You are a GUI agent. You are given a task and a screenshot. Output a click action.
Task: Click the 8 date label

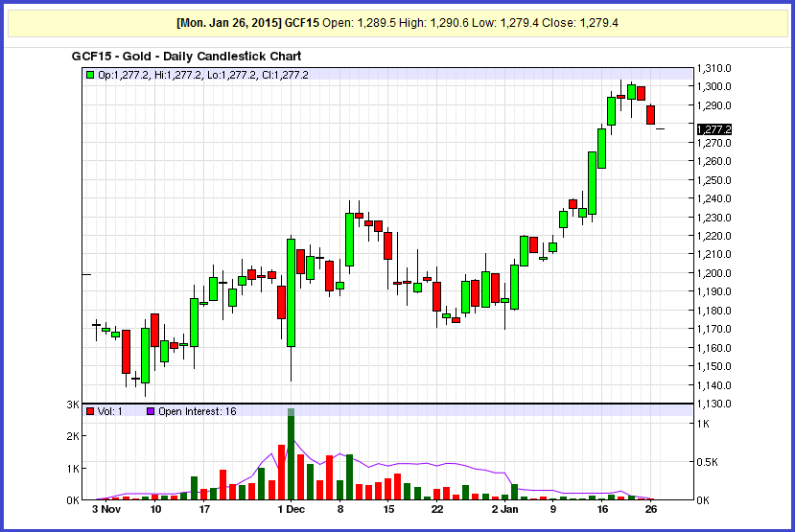tap(339, 509)
